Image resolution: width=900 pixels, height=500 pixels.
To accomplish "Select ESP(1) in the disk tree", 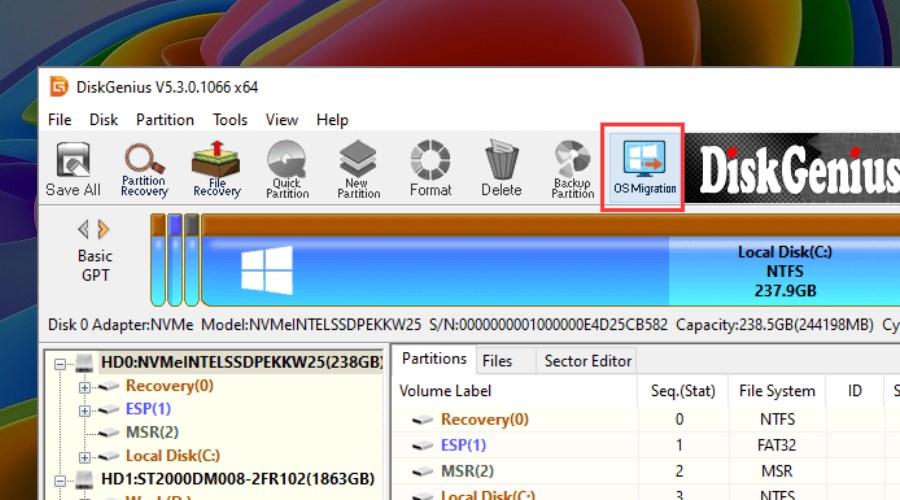I will 148,409.
